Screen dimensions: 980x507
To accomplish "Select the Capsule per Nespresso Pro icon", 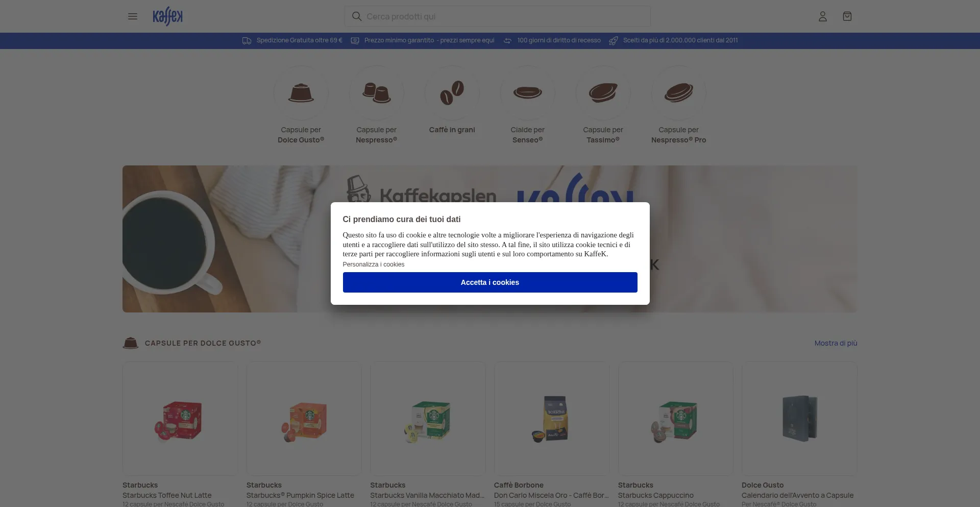I will pyautogui.click(x=679, y=93).
